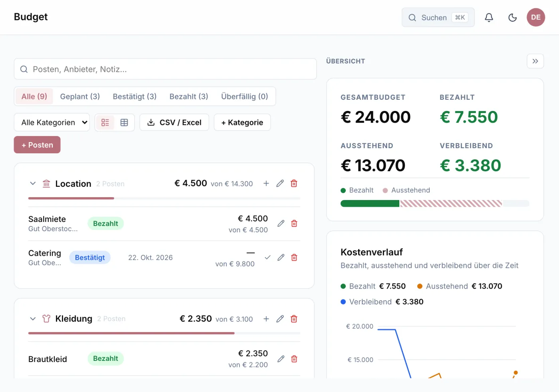The width and height of the screenshot is (559, 392).
Task: Toggle dark mode moon icon
Action: click(x=512, y=17)
